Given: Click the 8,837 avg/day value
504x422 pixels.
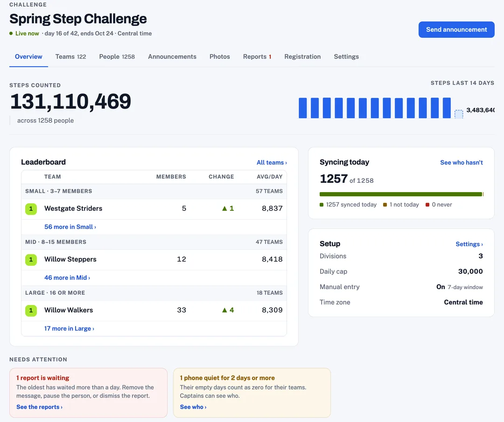Looking at the screenshot, I should (272, 208).
